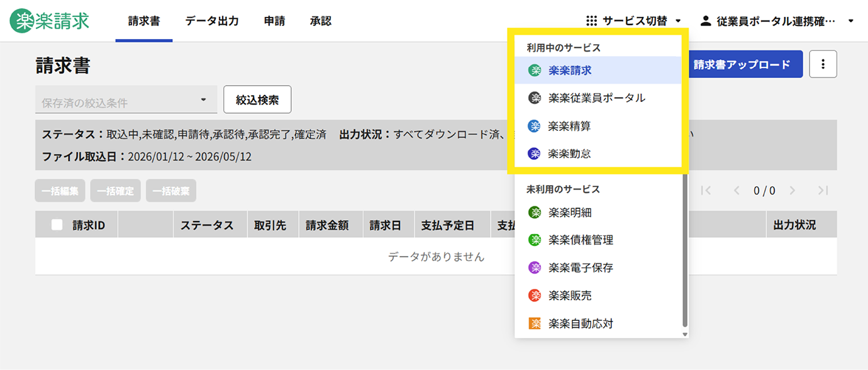Click the 楽楽自動応対 service icon

click(x=535, y=323)
